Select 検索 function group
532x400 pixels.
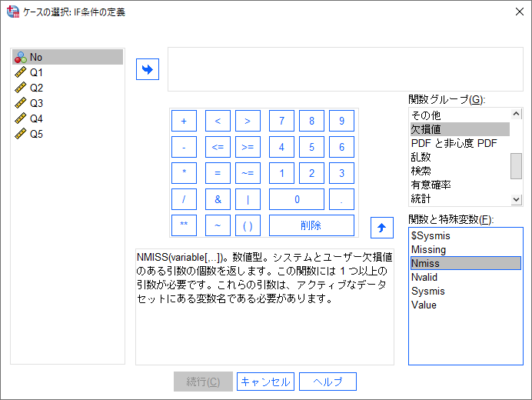(x=460, y=171)
